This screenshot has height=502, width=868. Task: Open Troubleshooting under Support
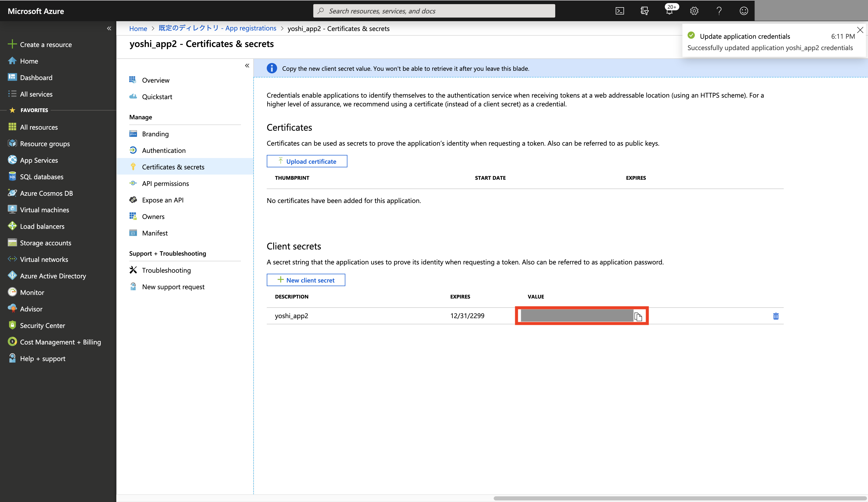click(160, 270)
